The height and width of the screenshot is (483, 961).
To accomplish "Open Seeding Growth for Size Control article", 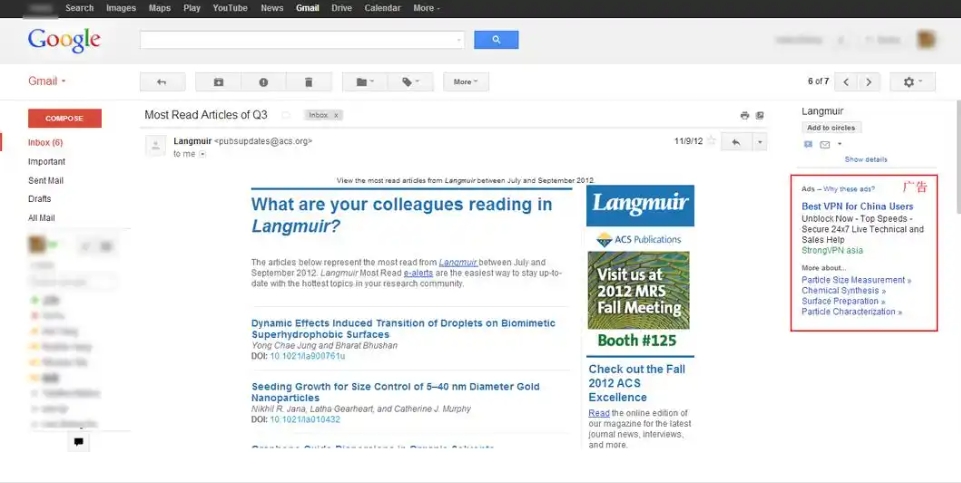I will pyautogui.click(x=395, y=392).
